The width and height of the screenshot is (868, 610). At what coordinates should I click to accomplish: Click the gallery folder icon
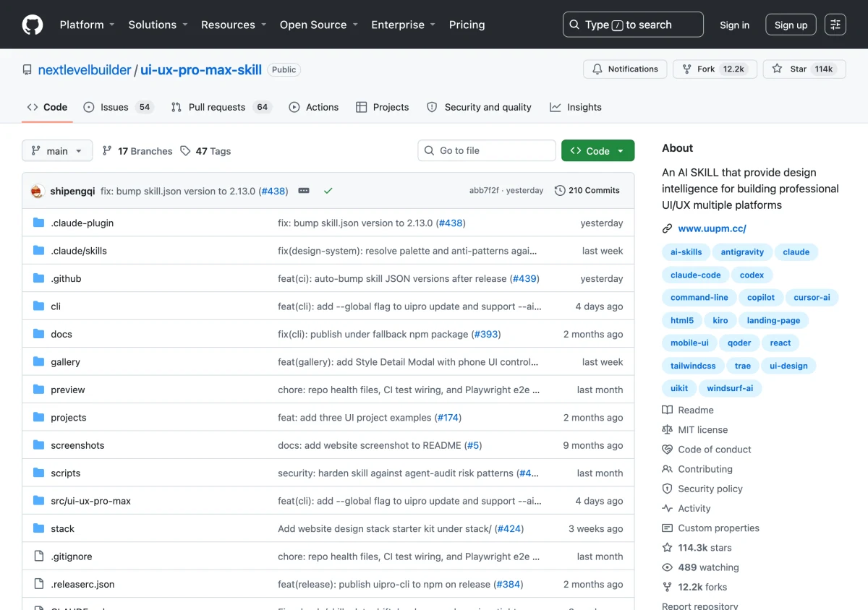click(x=39, y=361)
